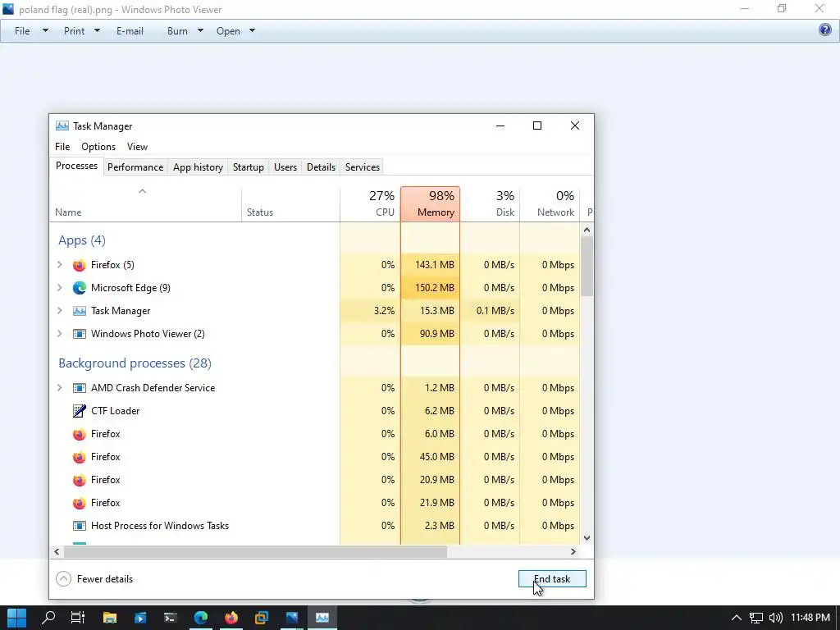
Task: Click the Task Manager process row icon
Action: pos(80,311)
